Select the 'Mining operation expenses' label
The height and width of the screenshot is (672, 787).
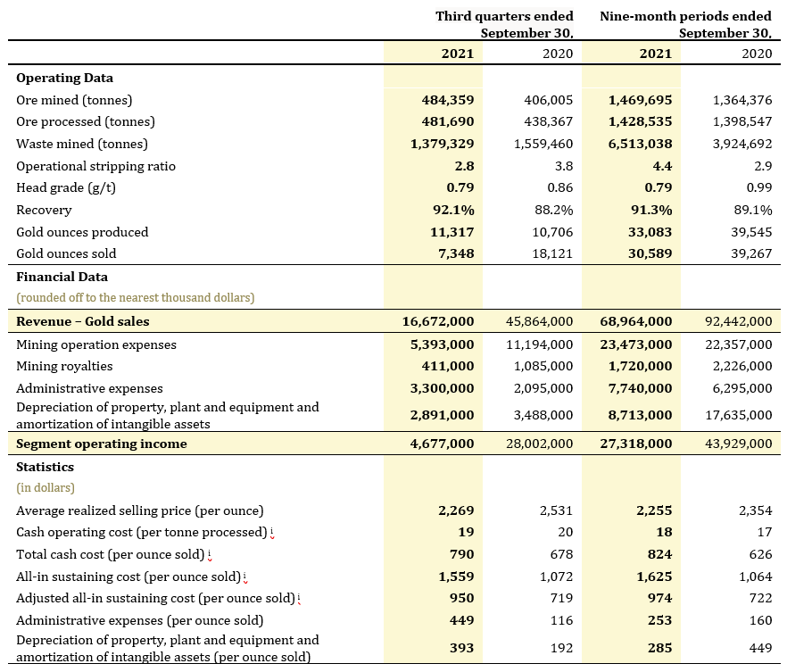pos(96,344)
